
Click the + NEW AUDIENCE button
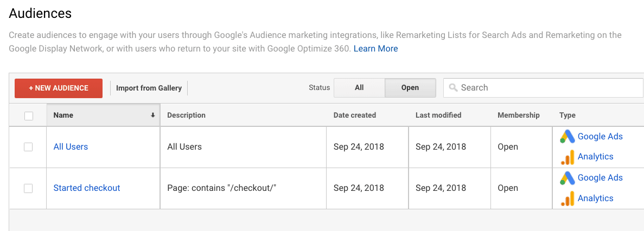tap(59, 88)
